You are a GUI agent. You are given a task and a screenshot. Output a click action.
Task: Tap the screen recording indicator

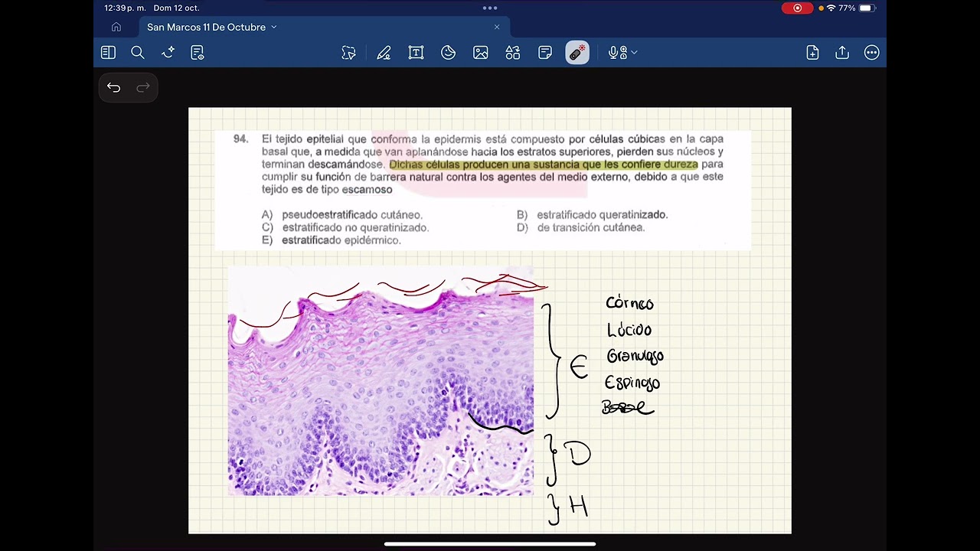click(x=798, y=8)
